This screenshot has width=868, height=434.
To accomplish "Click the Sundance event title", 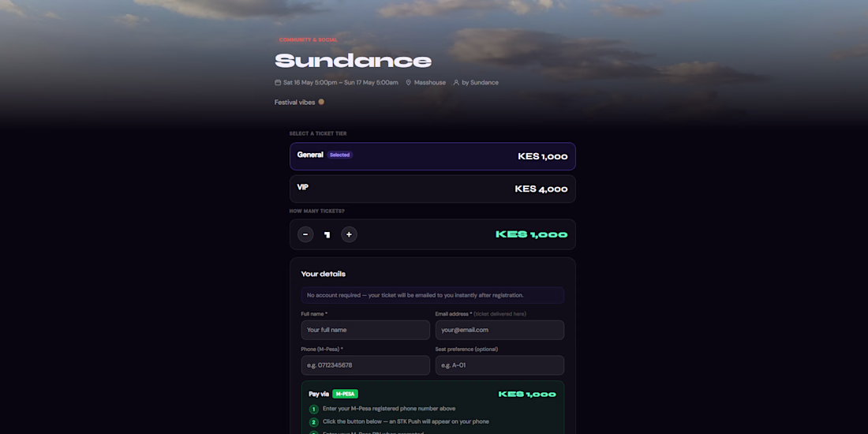I will click(x=354, y=60).
